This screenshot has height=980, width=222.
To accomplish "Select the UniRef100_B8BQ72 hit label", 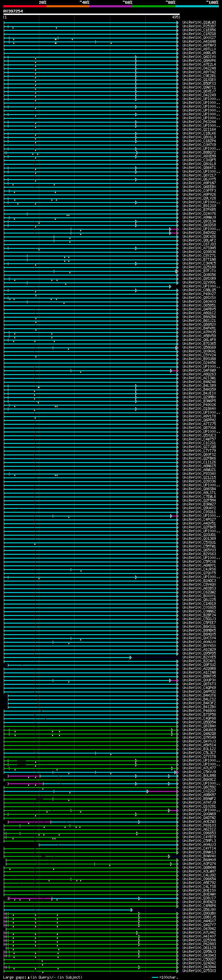I will click(199, 153).
